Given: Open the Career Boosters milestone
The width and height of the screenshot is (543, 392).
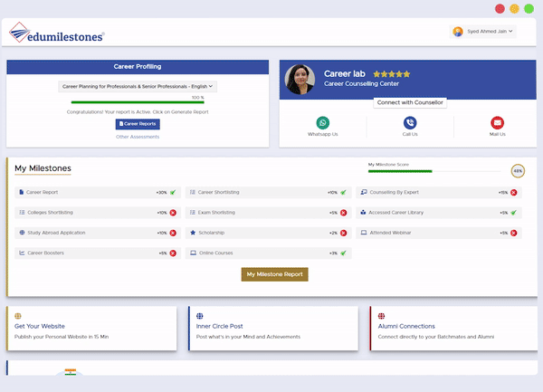Looking at the screenshot, I should click(98, 253).
